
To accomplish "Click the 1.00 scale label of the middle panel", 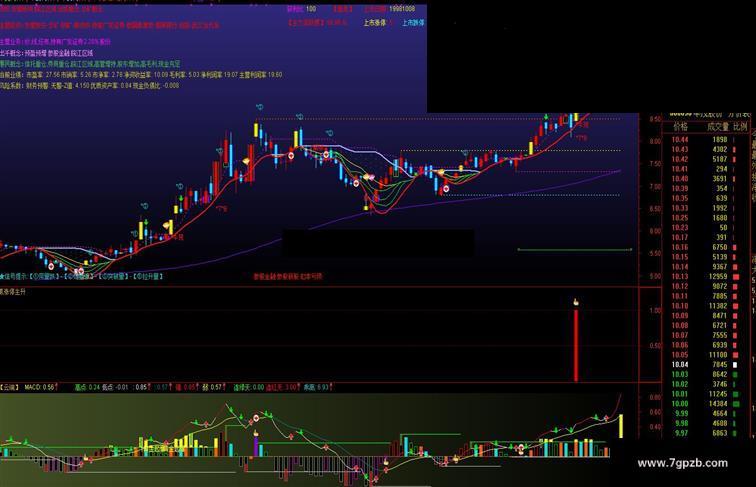I will pyautogui.click(x=655, y=311).
